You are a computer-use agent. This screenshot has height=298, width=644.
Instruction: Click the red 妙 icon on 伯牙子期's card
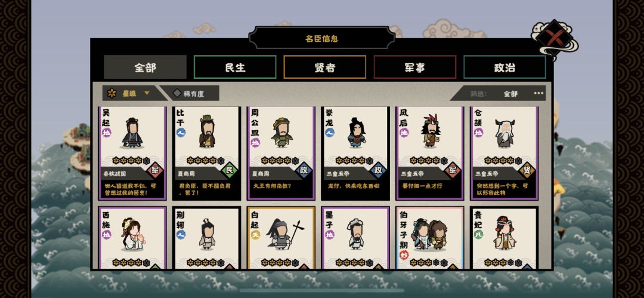pos(404,254)
